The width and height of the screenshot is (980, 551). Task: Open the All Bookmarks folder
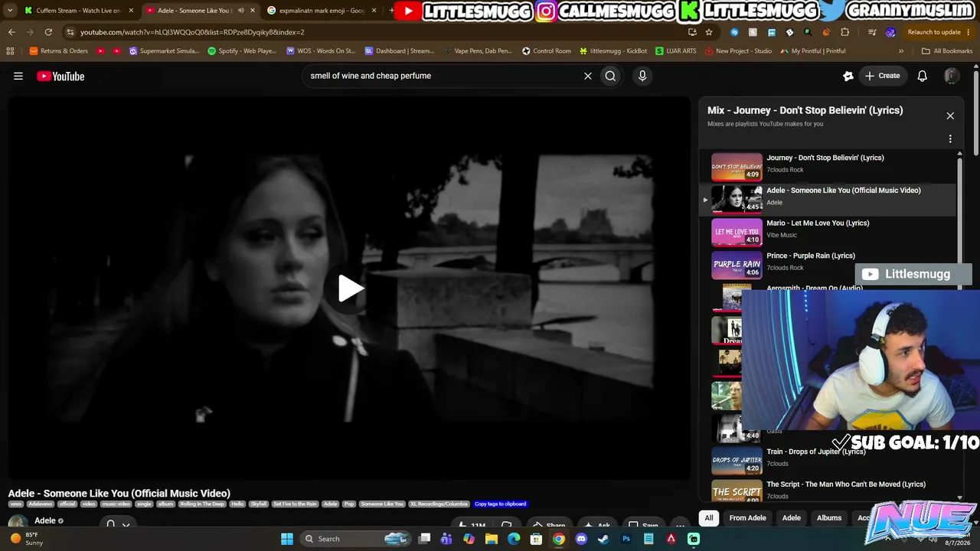[x=947, y=51]
